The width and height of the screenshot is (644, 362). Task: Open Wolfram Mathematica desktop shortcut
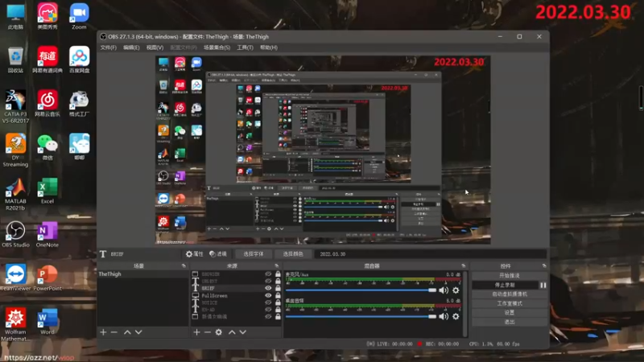15,325
